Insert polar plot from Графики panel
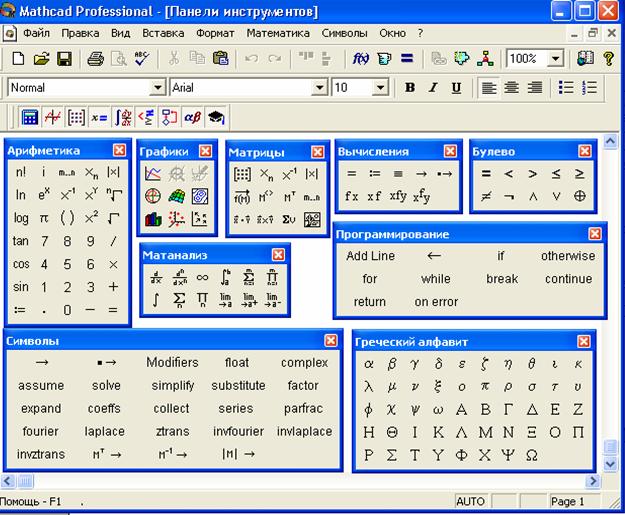Image resolution: width=625 pixels, height=515 pixels. coord(153,196)
